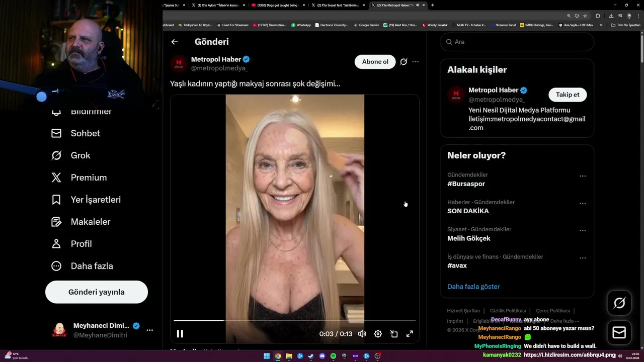Expand Daha fazla in sidebar

pyautogui.click(x=82, y=266)
